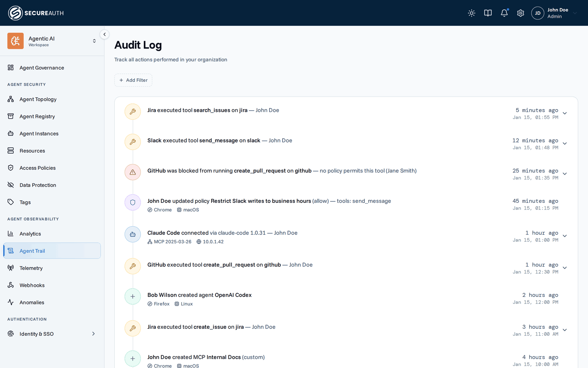
Task: Click '25 minutes ago' timestamp
Action: (535, 171)
